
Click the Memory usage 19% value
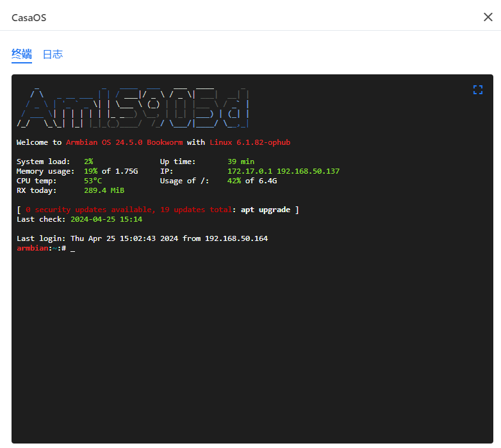(x=90, y=171)
